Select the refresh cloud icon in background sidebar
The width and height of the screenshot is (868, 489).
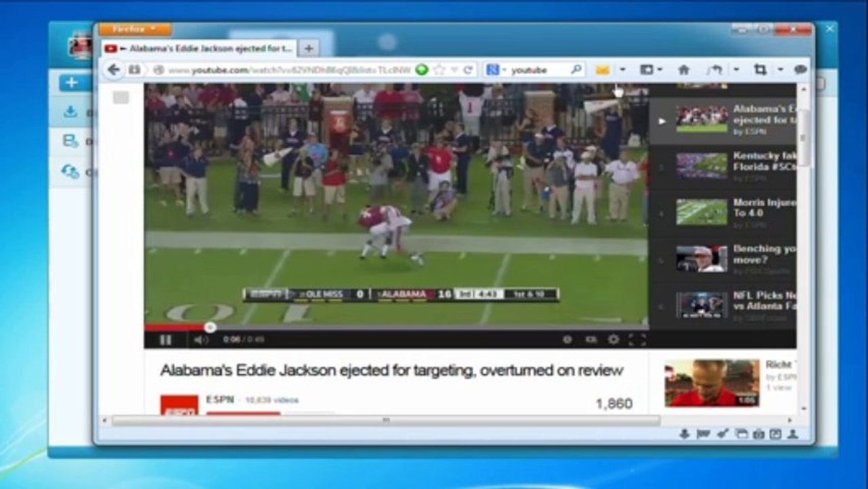pos(70,171)
